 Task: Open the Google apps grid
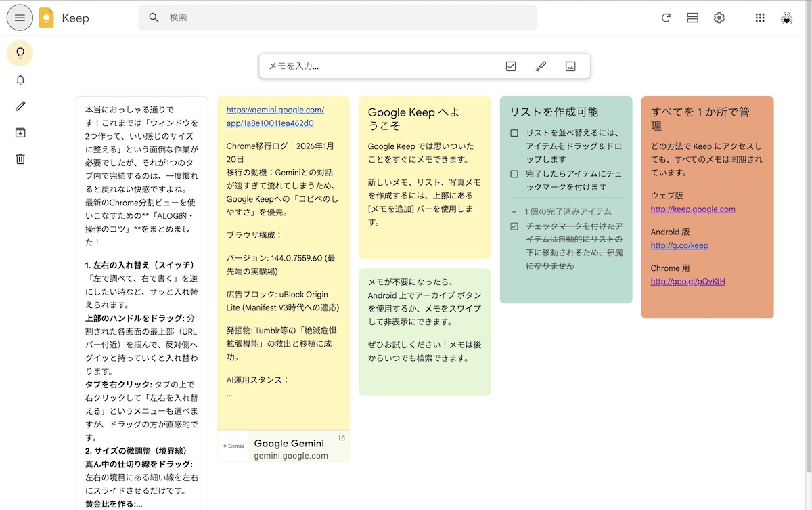tap(760, 18)
